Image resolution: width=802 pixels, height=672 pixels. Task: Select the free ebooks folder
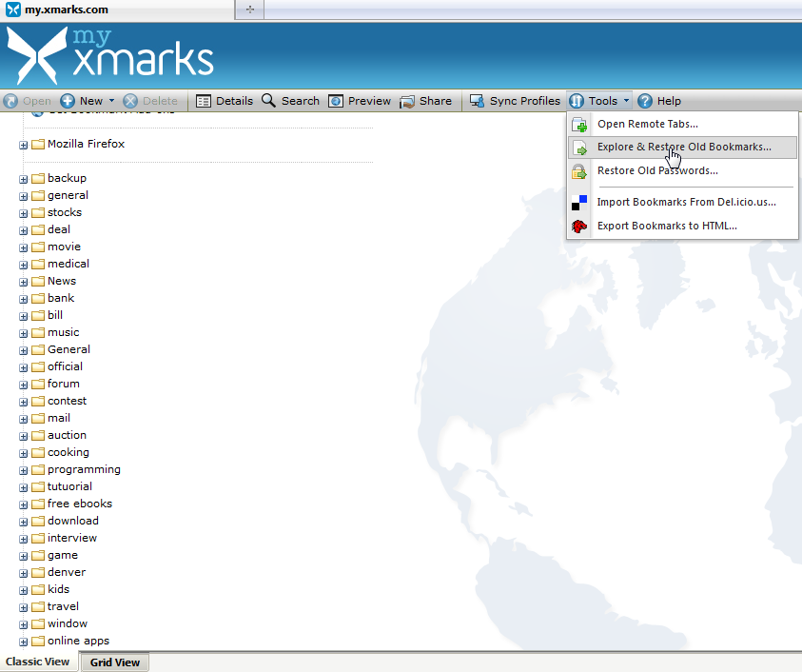pyautogui.click(x=80, y=504)
